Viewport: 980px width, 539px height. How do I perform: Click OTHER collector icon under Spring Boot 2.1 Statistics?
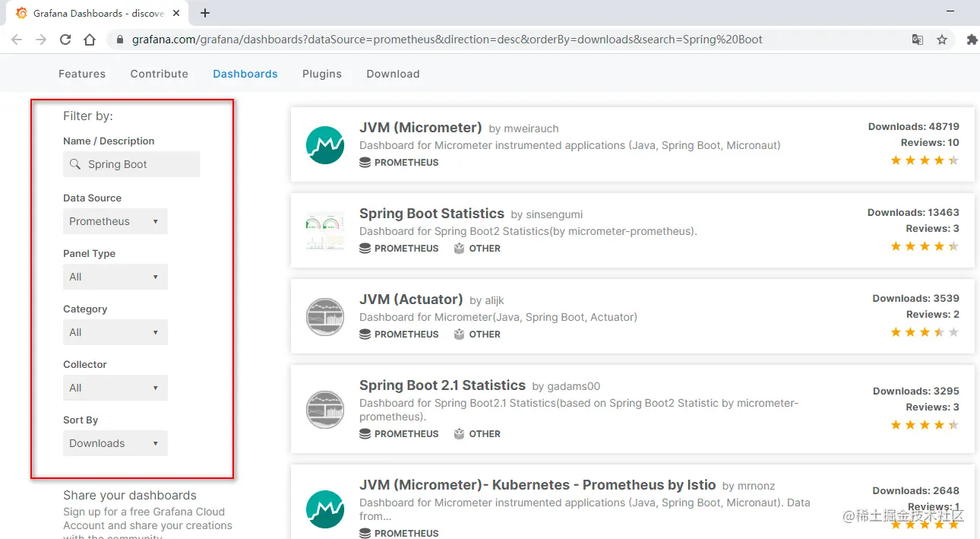pos(459,433)
